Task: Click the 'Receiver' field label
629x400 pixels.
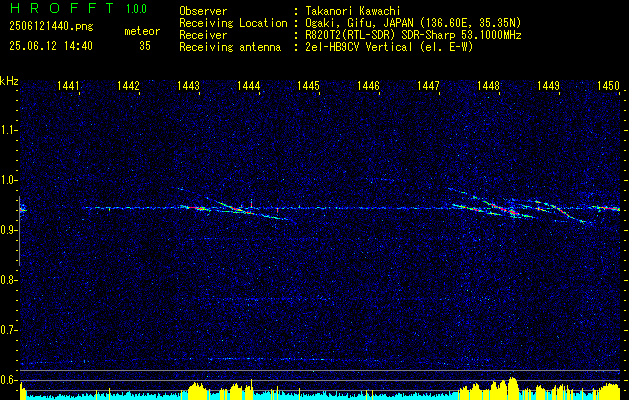Action: 203,35
